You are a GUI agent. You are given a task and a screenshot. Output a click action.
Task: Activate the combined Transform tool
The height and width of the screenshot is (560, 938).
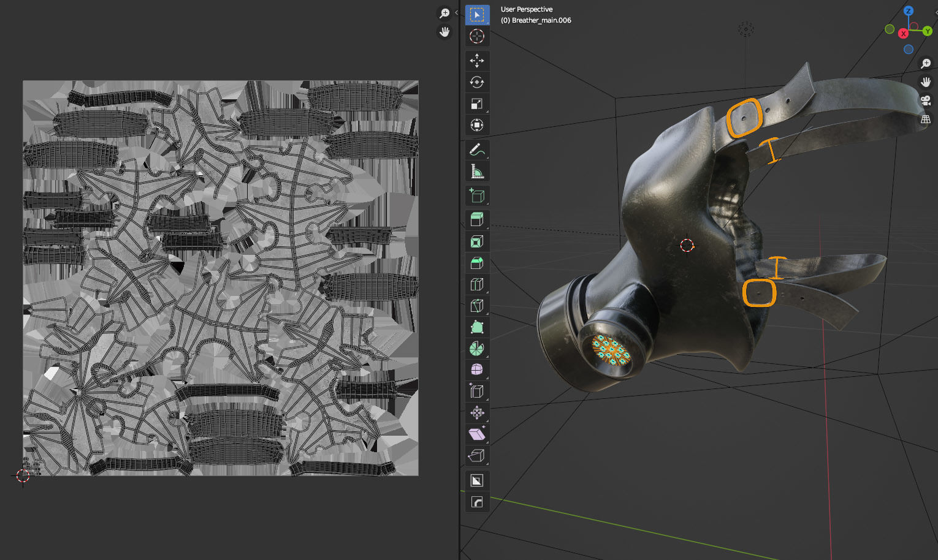[x=477, y=125]
